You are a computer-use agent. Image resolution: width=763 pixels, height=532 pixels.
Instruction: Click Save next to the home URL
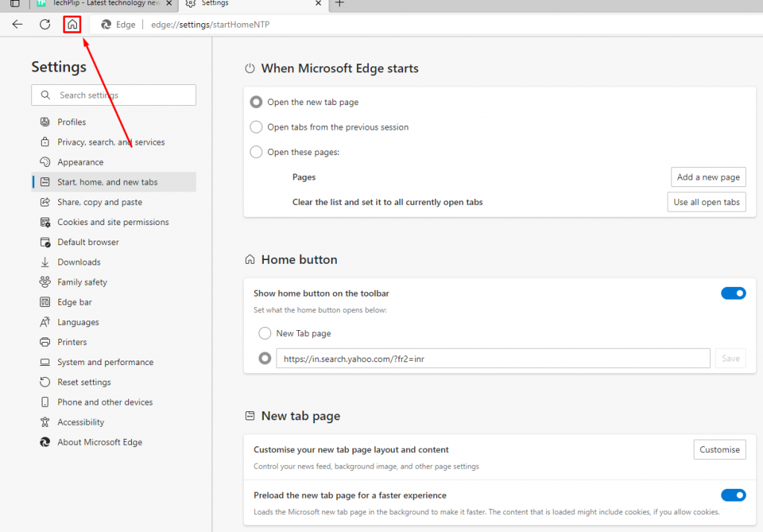tap(730, 358)
